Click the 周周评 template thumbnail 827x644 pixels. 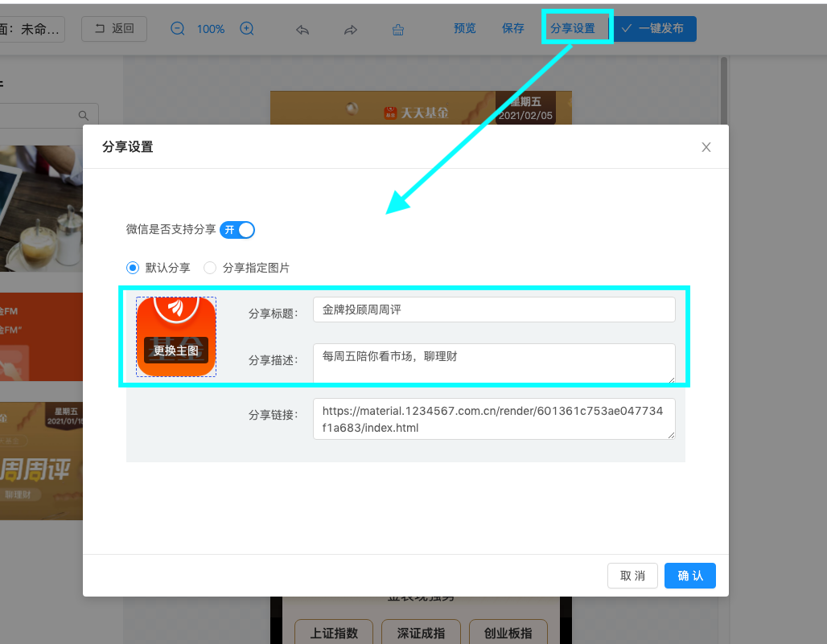pyautogui.click(x=41, y=461)
